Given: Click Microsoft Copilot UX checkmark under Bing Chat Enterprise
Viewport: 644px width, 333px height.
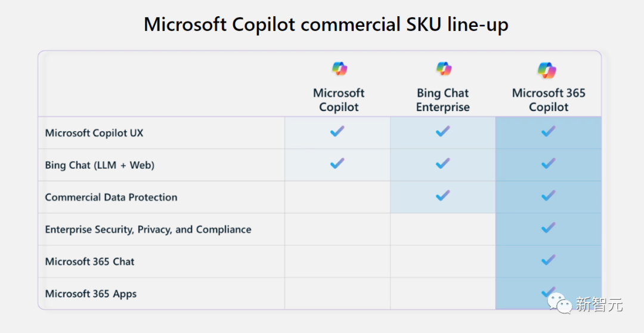Looking at the screenshot, I should point(442,131).
